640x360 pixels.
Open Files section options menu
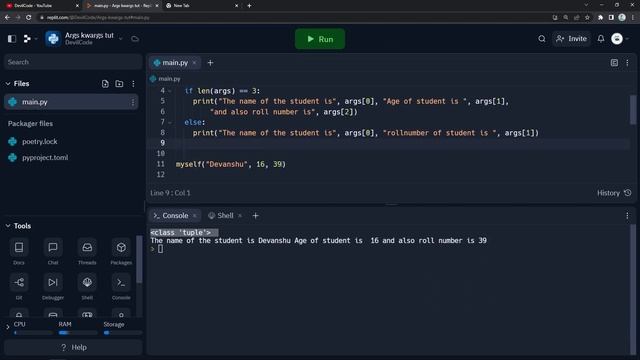pos(133,84)
